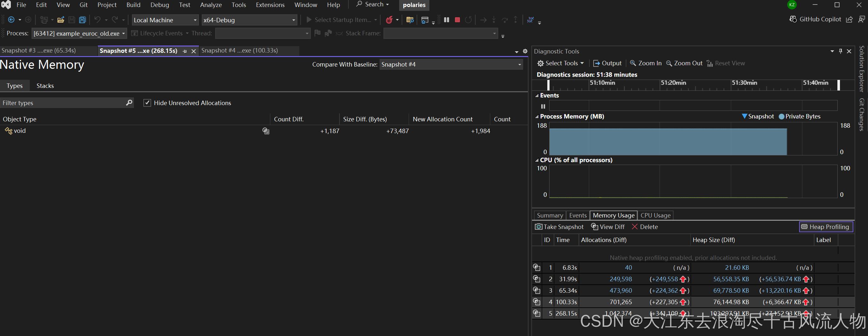868x336 pixels.
Task: Click Zoom In in Diagnostic Tools
Action: coord(646,63)
